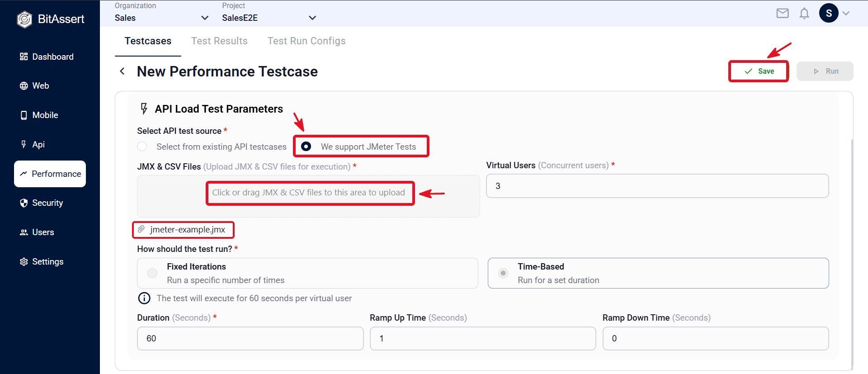Expand the Organization dropdown showing Sales
The width and height of the screenshot is (868, 374).
coord(161,18)
